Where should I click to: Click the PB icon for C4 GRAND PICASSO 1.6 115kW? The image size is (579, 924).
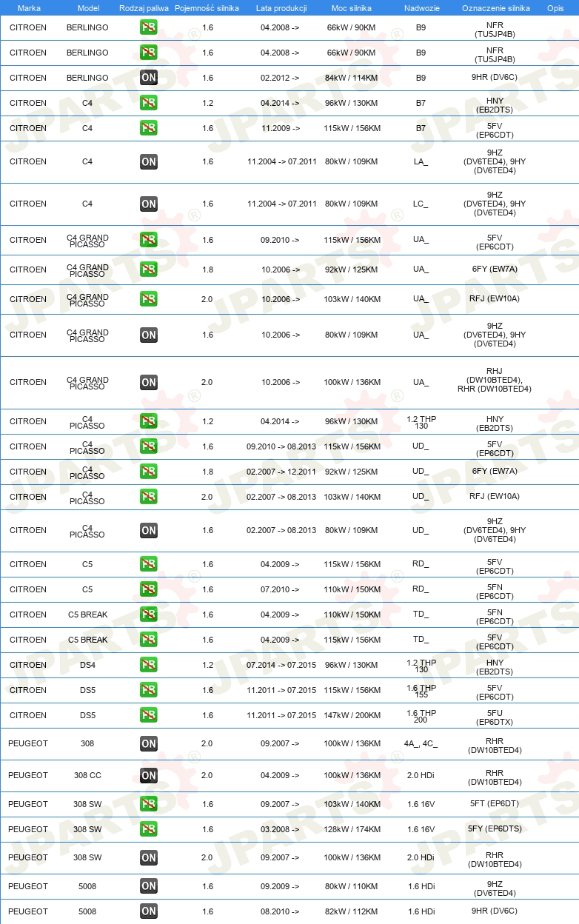tap(148, 240)
